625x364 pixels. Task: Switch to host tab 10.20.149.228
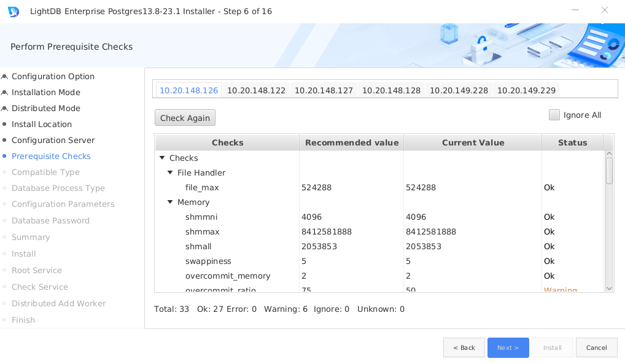pos(459,90)
